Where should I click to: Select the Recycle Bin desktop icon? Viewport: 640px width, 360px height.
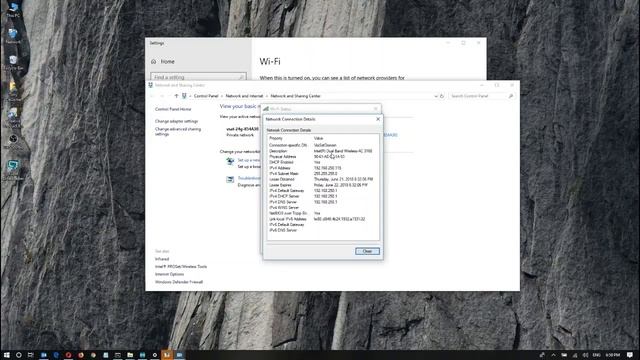(13, 62)
